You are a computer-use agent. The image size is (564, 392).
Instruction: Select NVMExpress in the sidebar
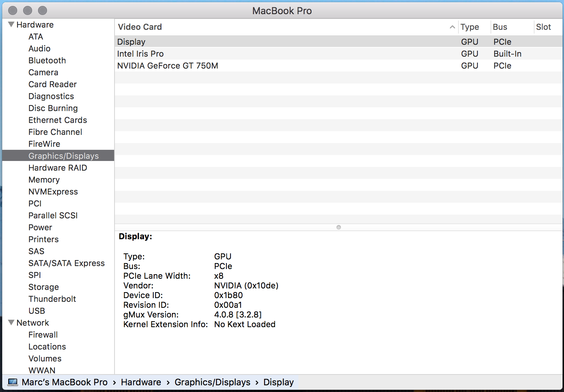point(53,192)
